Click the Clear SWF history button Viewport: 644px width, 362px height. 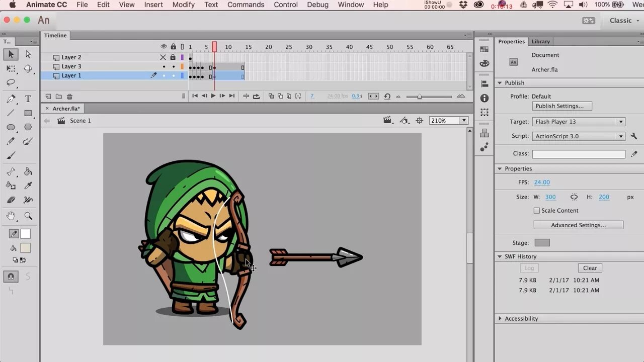pyautogui.click(x=590, y=268)
